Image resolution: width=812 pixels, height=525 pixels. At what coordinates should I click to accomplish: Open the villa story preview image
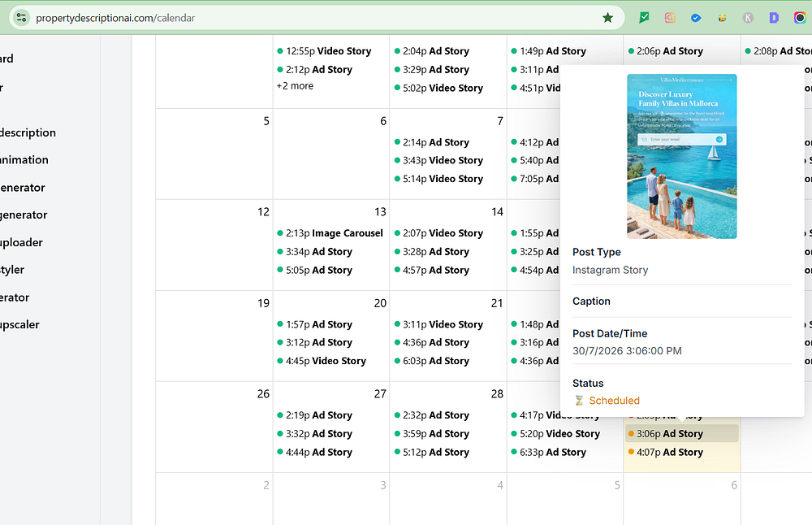(x=681, y=156)
